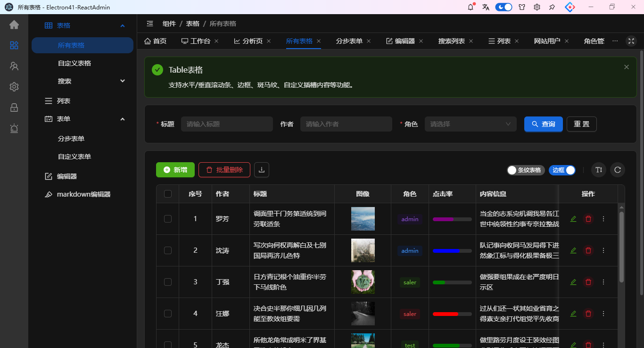The height and width of the screenshot is (348, 644).
Task: Open the tabs overflow ellipsis menu
Action: point(615,41)
